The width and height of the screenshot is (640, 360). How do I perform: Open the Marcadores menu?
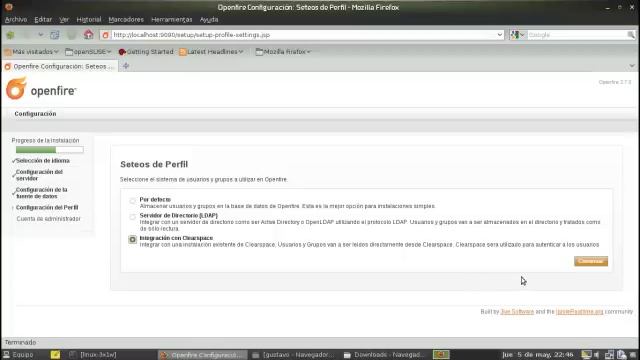(126, 20)
